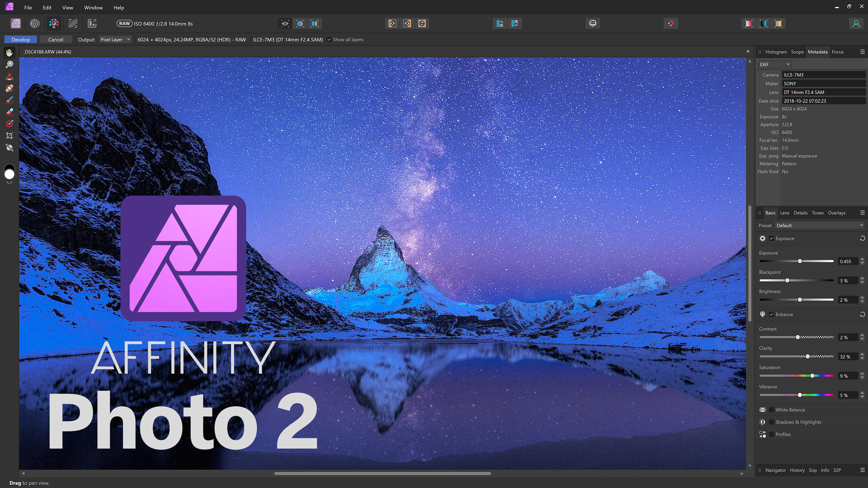Open the View menu
Screen dimensions: 868x488
click(67, 7)
